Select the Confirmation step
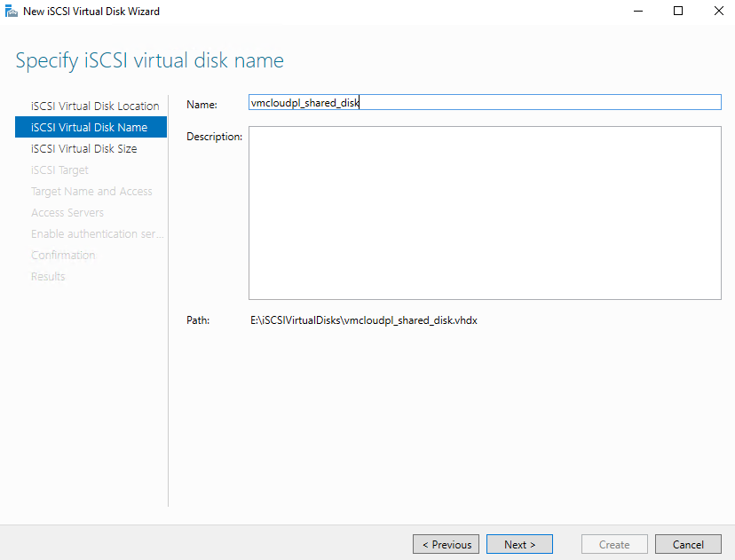 63,255
